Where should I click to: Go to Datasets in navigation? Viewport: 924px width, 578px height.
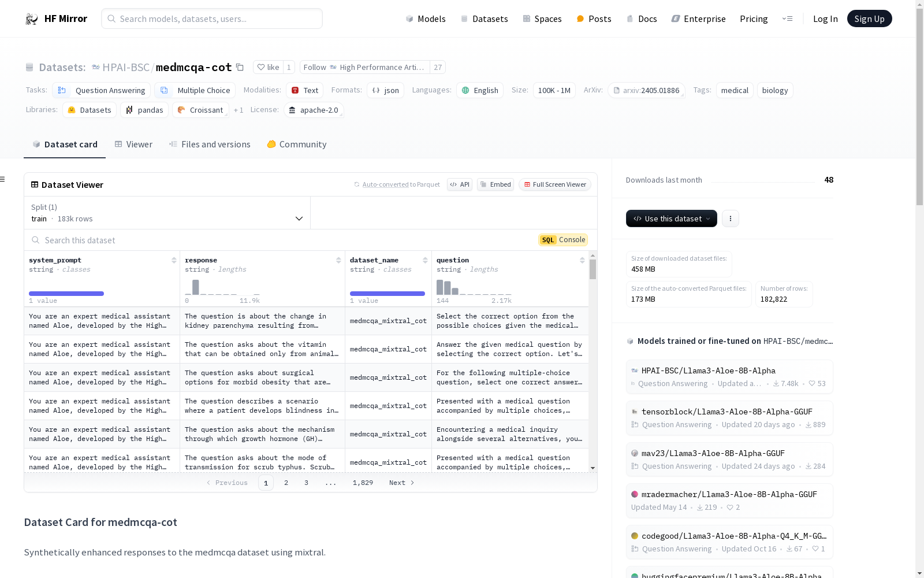[484, 18]
